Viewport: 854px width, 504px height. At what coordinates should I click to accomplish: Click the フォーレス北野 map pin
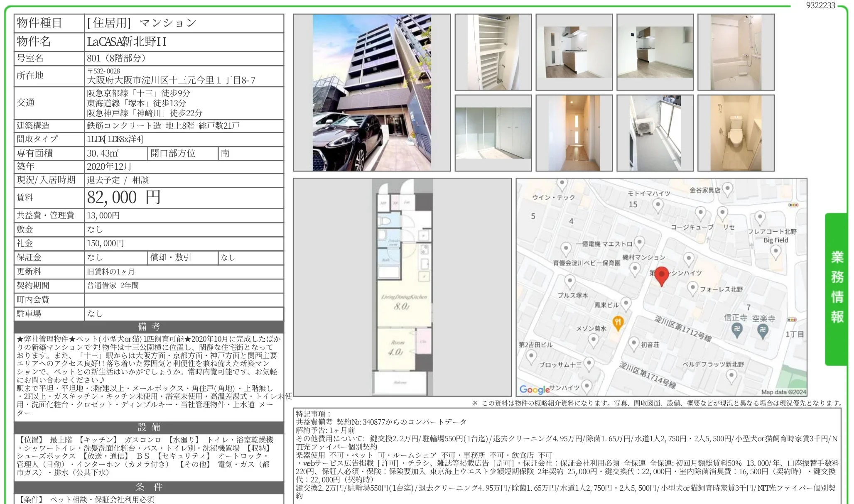(692, 287)
